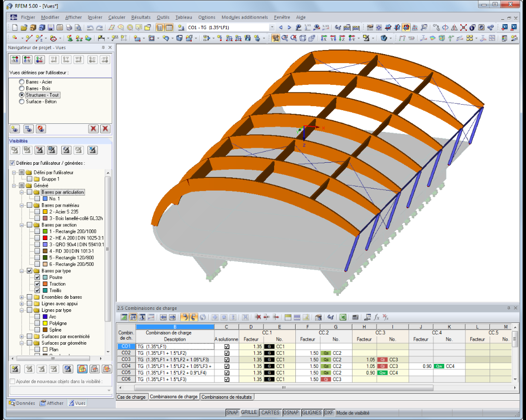Click right blue arrow in table toolbar
This screenshot has height=420, width=526.
pyautogui.click(x=172, y=317)
